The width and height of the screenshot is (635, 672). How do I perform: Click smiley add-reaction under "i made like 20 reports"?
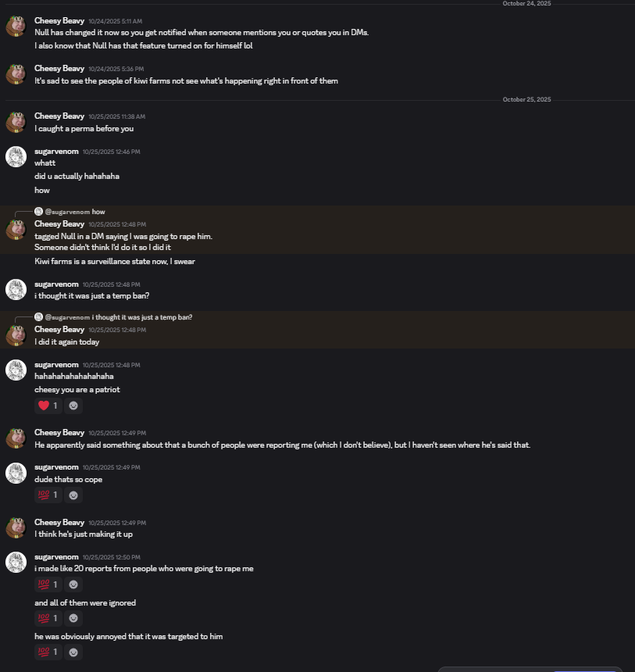73,584
